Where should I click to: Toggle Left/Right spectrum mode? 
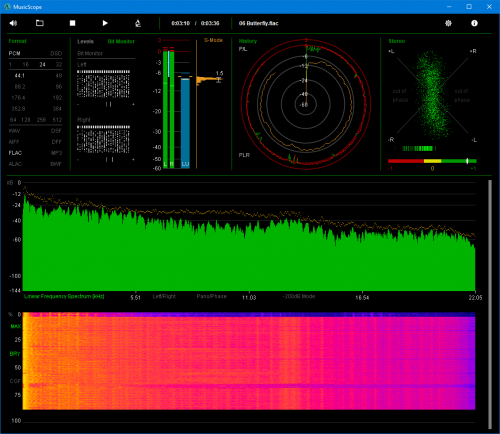(x=164, y=296)
